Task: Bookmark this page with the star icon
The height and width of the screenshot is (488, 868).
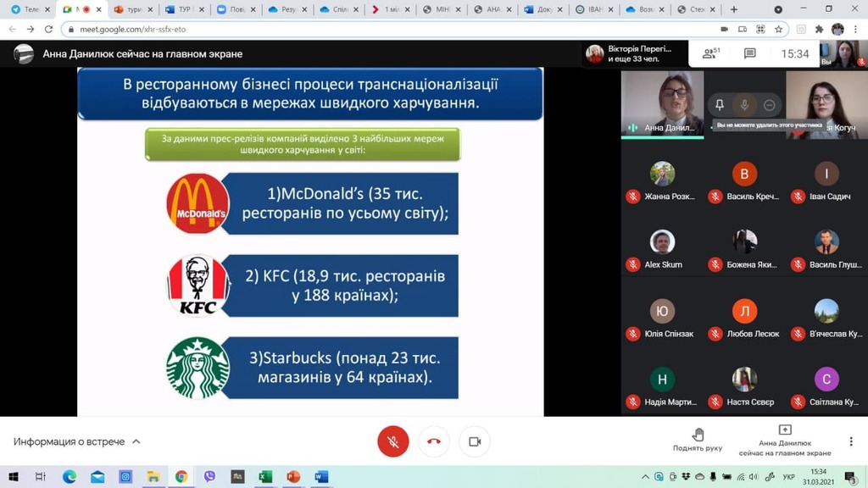Action: [778, 29]
